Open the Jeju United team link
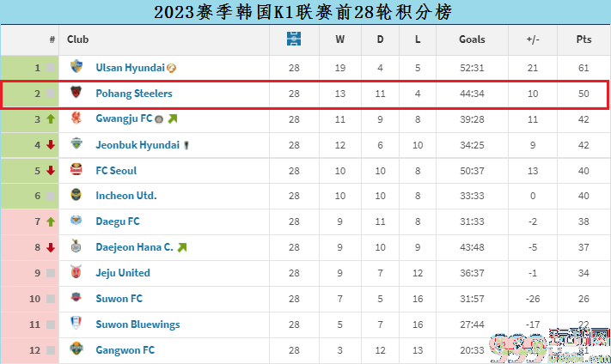Image resolution: width=611 pixels, height=364 pixels. 123,272
